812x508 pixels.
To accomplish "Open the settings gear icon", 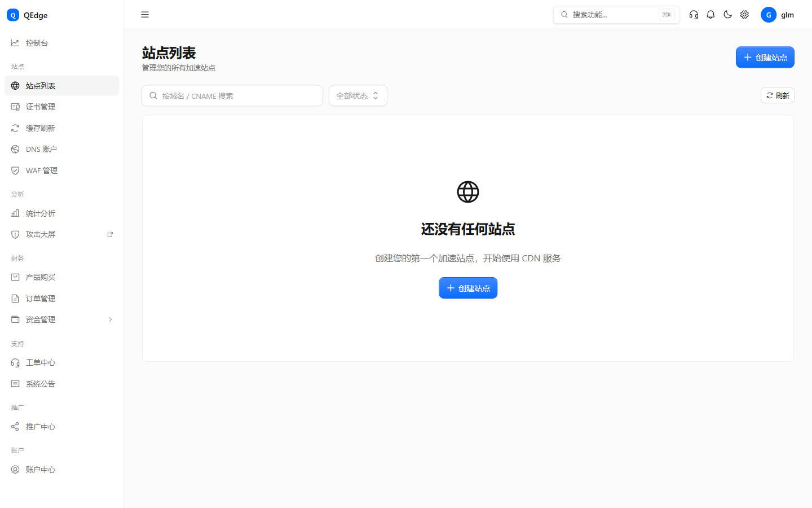I will 744,15.
